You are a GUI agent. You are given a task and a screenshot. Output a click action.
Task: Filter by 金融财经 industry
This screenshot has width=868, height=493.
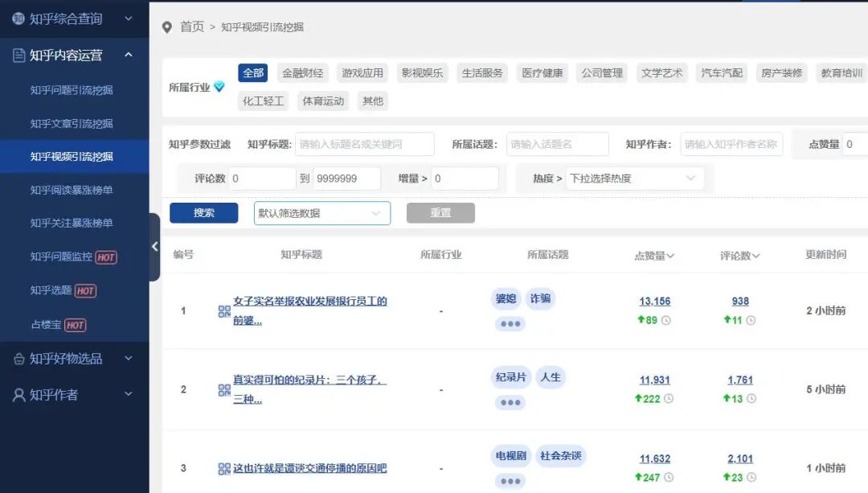(x=302, y=73)
